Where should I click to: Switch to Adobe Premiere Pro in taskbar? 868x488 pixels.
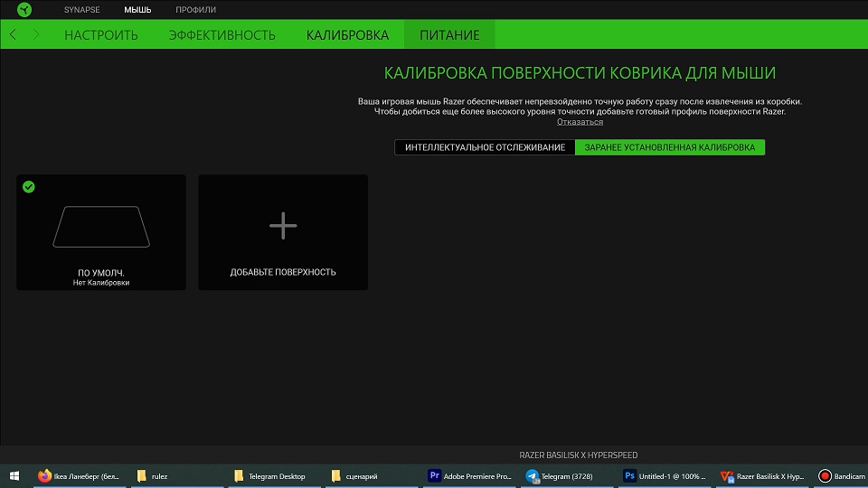click(x=469, y=476)
